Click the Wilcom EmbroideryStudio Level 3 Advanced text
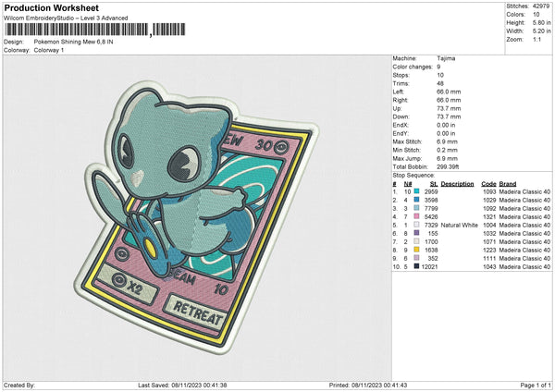 66,18
